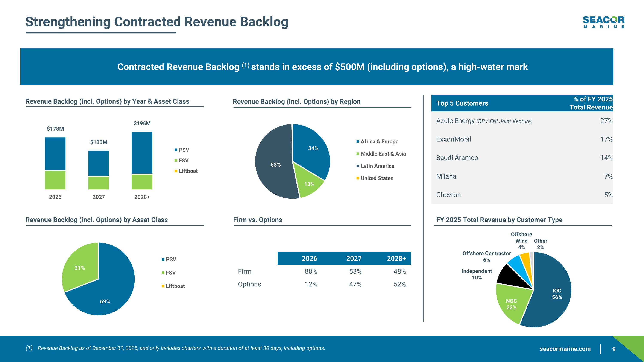Viewport: 644px width, 362px height.
Task: Click the FSV legend marker in asset class pie
Action: 163,273
